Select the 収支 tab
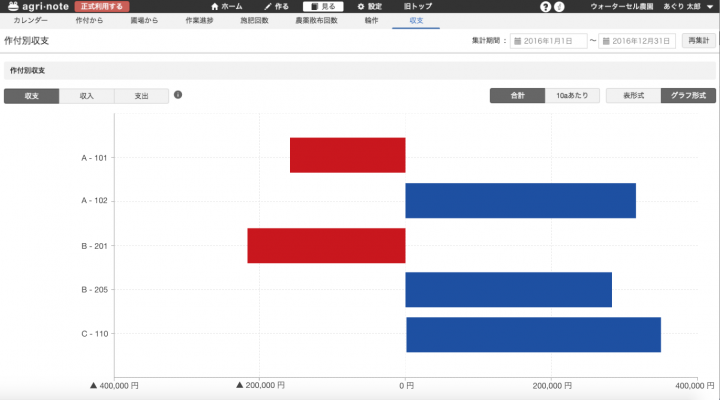This screenshot has width=720, height=400. pyautogui.click(x=416, y=21)
